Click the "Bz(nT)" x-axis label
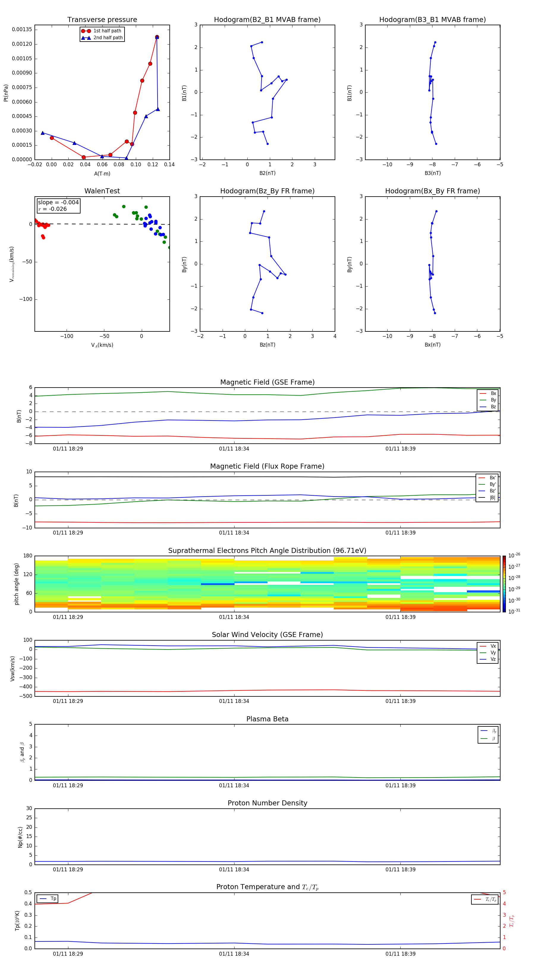535x980 pixels. click(x=267, y=345)
